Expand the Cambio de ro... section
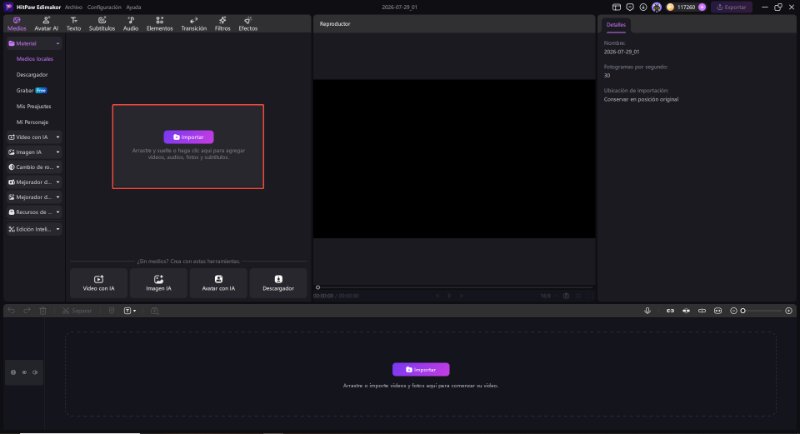The image size is (800, 434). [34, 167]
